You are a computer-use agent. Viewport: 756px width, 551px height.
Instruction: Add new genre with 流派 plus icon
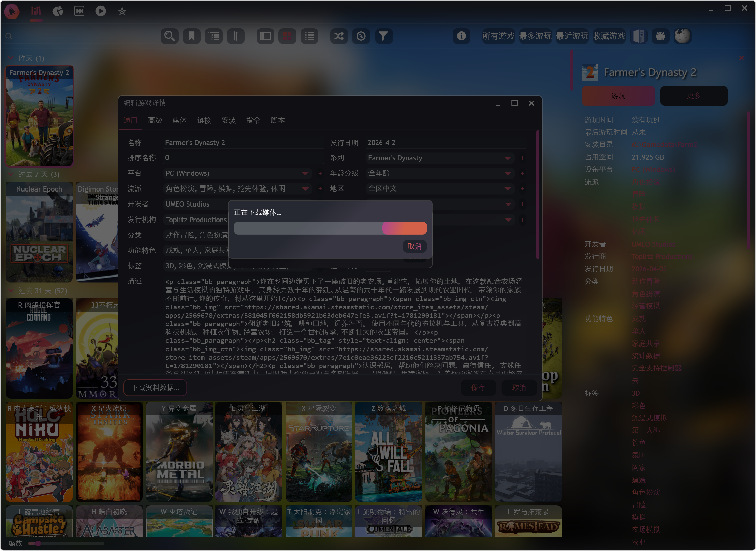320,189
